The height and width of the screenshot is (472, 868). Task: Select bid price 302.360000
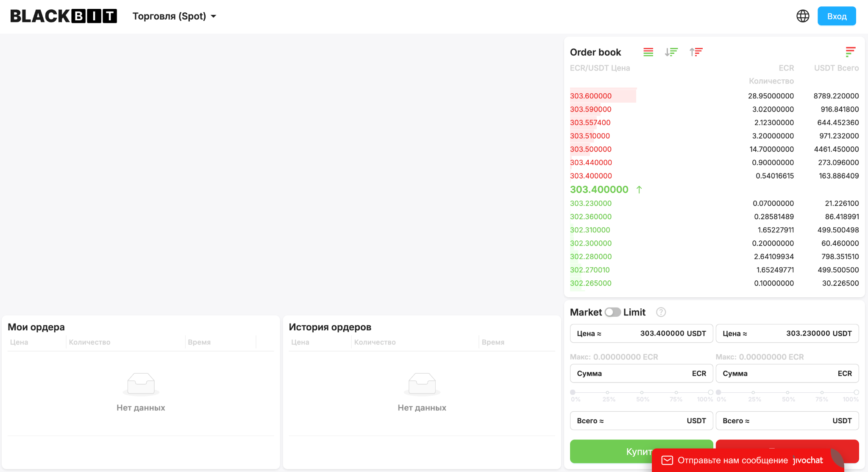[x=591, y=217]
